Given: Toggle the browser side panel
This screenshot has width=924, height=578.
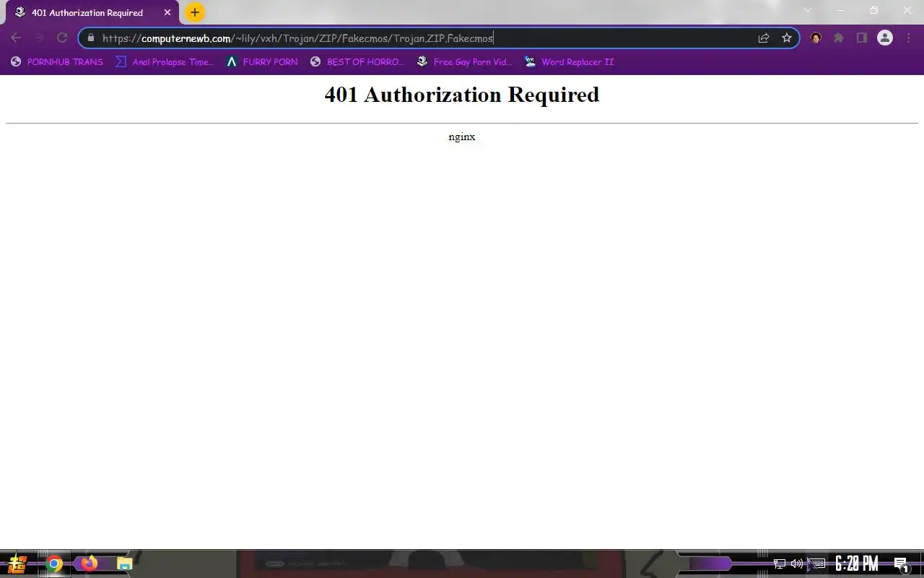Looking at the screenshot, I should (x=862, y=38).
